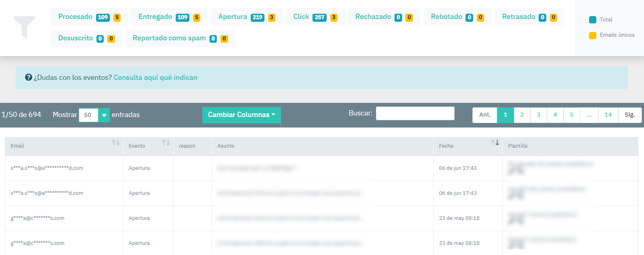The image size is (644, 255).
Task: Expand the Cambiar Columnas dropdown
Action: [241, 115]
